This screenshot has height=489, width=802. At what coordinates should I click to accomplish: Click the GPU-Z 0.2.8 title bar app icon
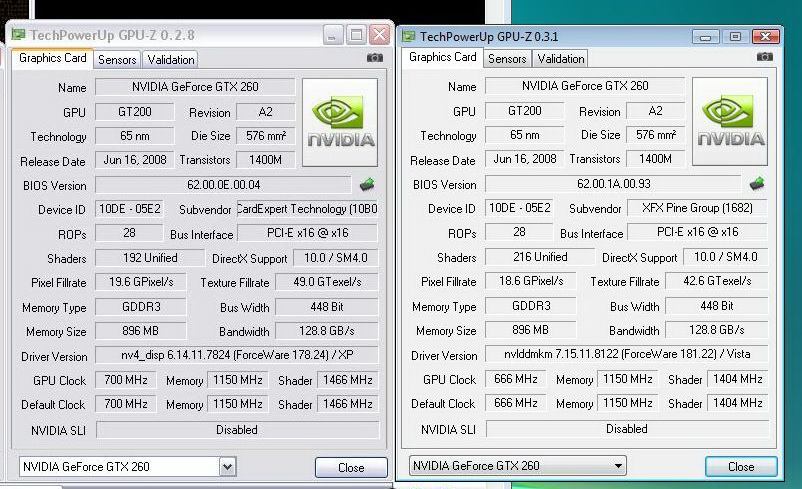(18, 35)
